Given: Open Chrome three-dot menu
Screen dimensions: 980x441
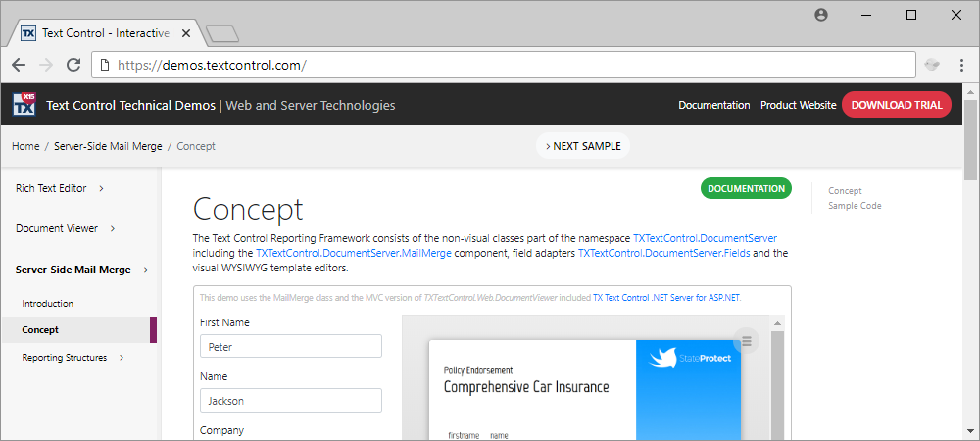Looking at the screenshot, I should [x=962, y=65].
